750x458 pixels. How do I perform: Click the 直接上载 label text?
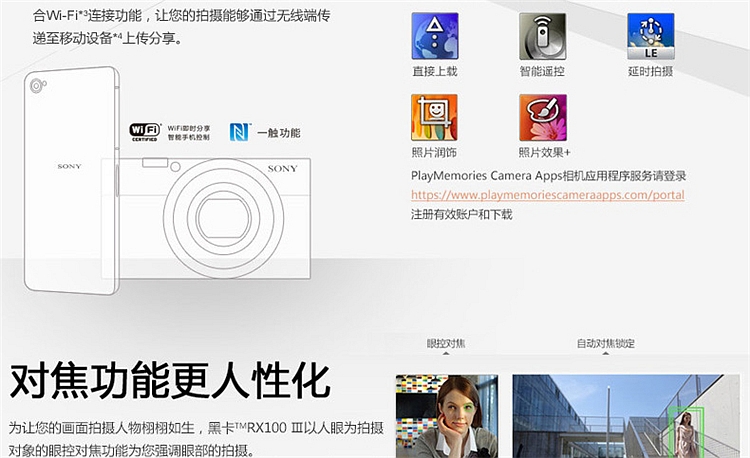435,71
